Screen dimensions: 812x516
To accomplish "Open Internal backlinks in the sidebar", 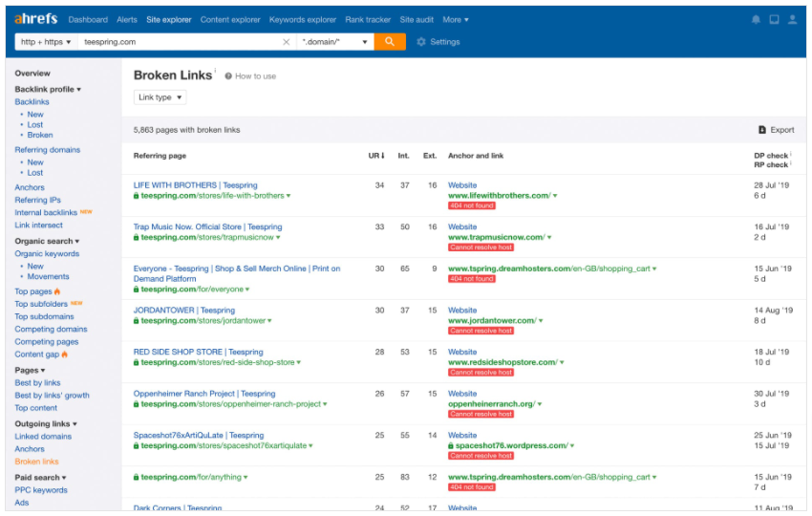I will click(46, 212).
